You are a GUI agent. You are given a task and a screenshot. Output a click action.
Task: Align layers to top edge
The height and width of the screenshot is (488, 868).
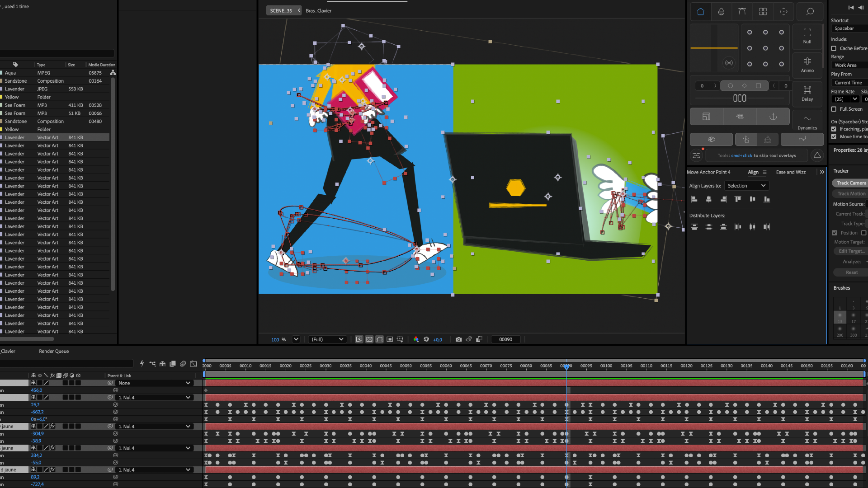tap(738, 199)
